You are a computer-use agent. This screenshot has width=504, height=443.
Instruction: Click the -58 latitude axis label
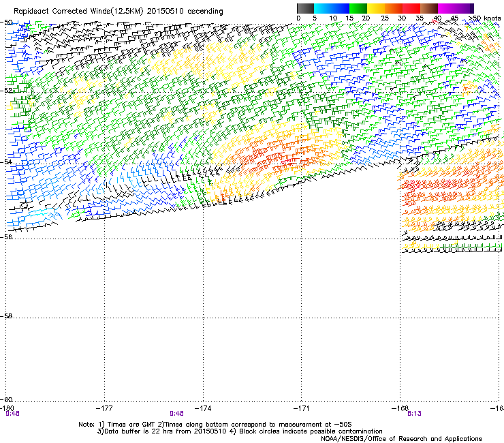point(6,316)
